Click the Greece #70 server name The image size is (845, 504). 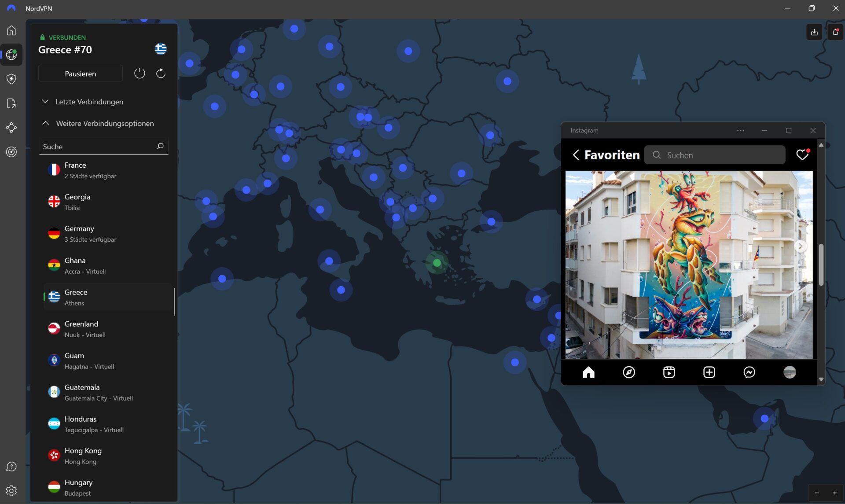click(65, 50)
